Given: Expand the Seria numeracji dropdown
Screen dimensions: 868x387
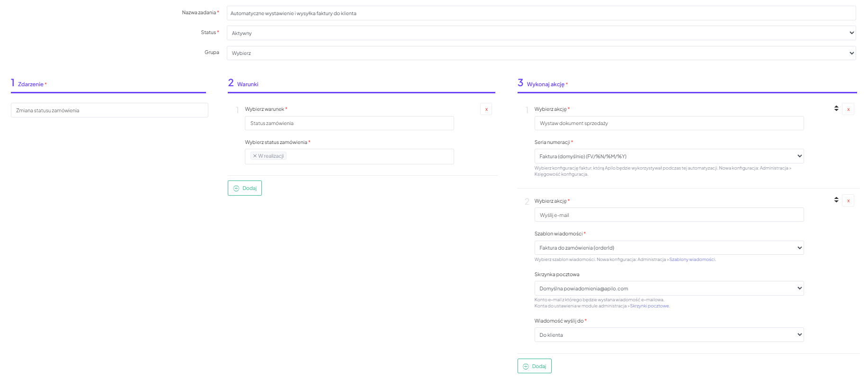Looking at the screenshot, I should click(669, 156).
